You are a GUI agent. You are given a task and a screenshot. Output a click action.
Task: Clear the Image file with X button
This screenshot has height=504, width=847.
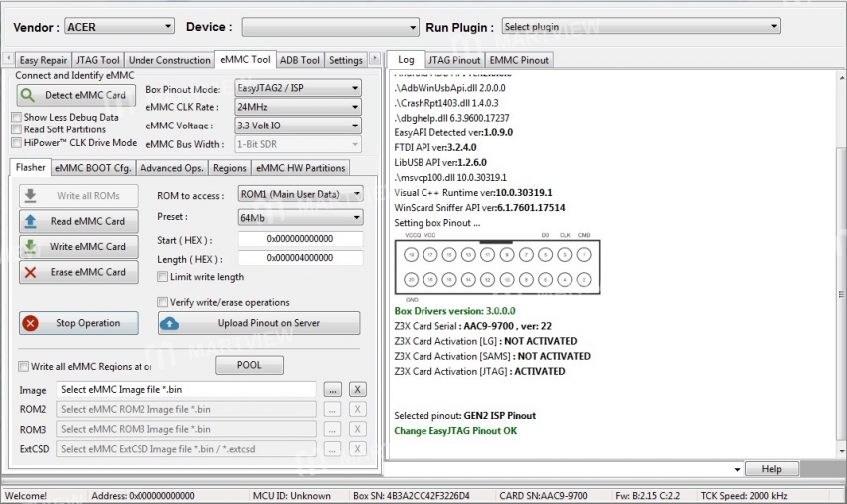[x=358, y=390]
